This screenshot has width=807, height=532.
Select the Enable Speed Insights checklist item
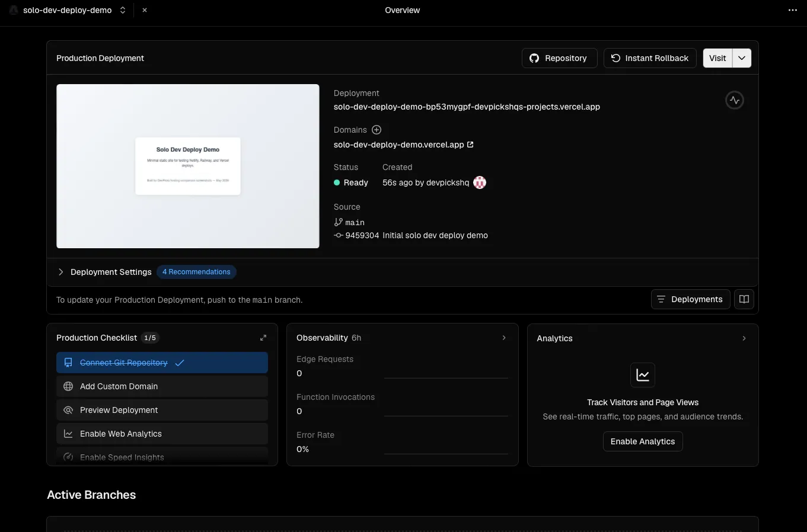(162, 456)
